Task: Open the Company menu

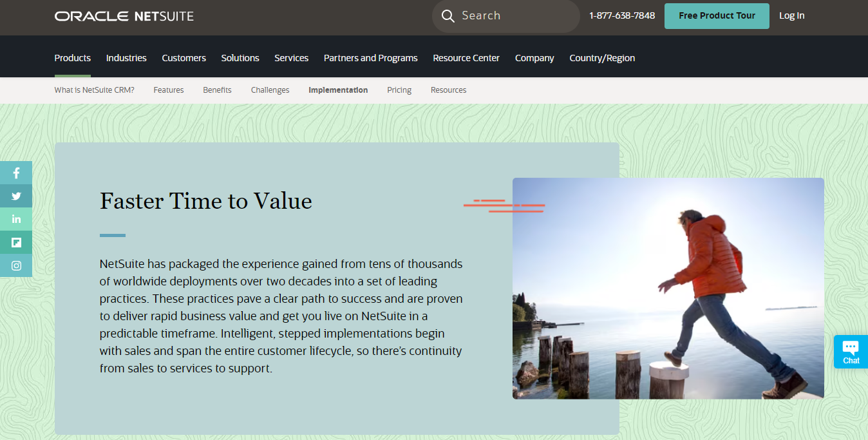Action: pyautogui.click(x=534, y=58)
